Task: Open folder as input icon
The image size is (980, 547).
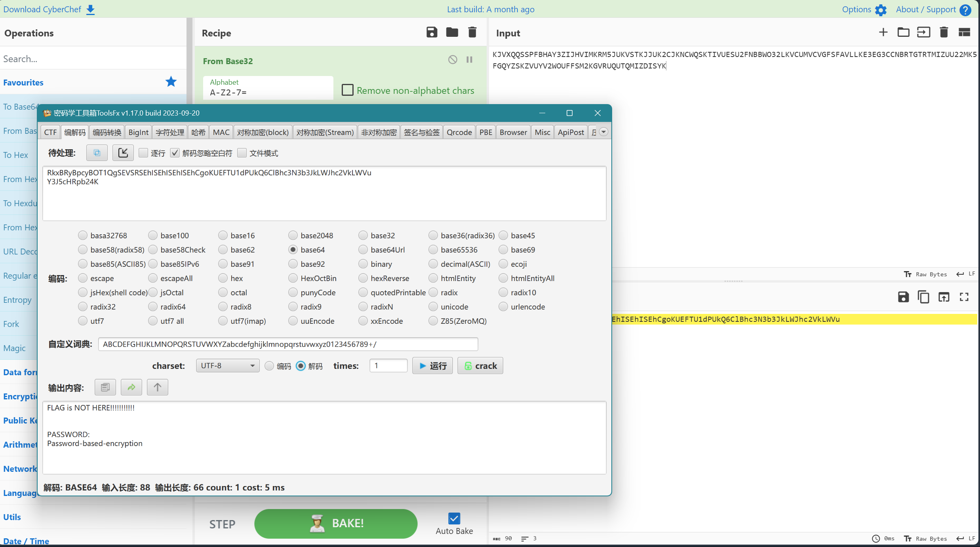Action: tap(903, 32)
